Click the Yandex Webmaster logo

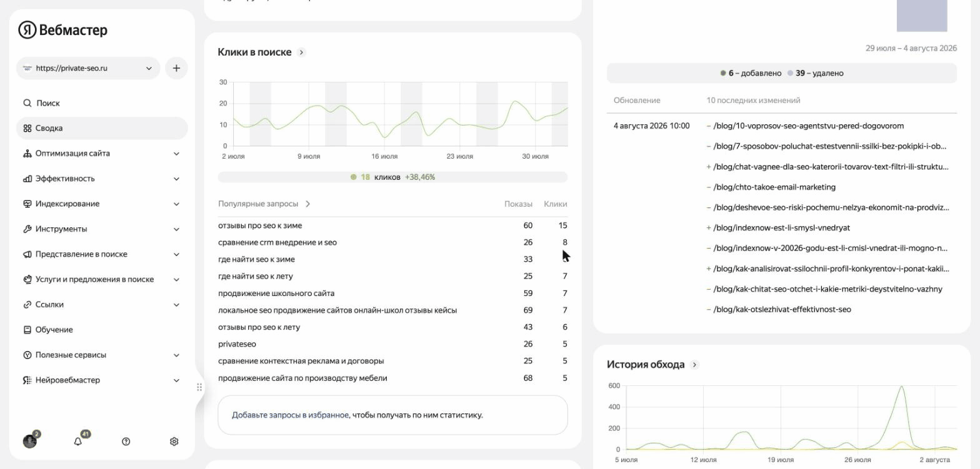pyautogui.click(x=62, y=30)
